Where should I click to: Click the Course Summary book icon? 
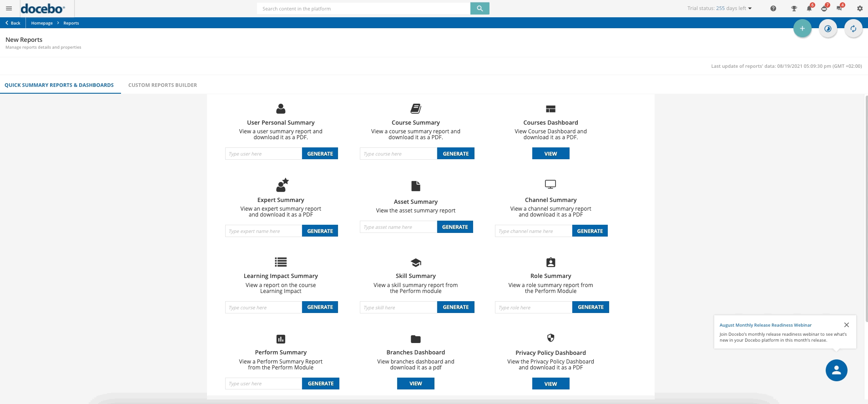coord(416,109)
